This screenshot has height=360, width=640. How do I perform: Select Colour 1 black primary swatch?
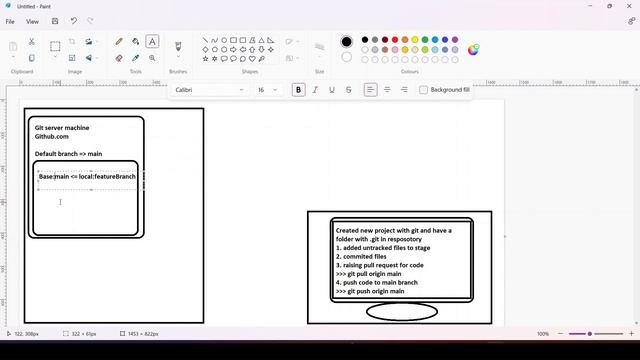pyautogui.click(x=346, y=41)
